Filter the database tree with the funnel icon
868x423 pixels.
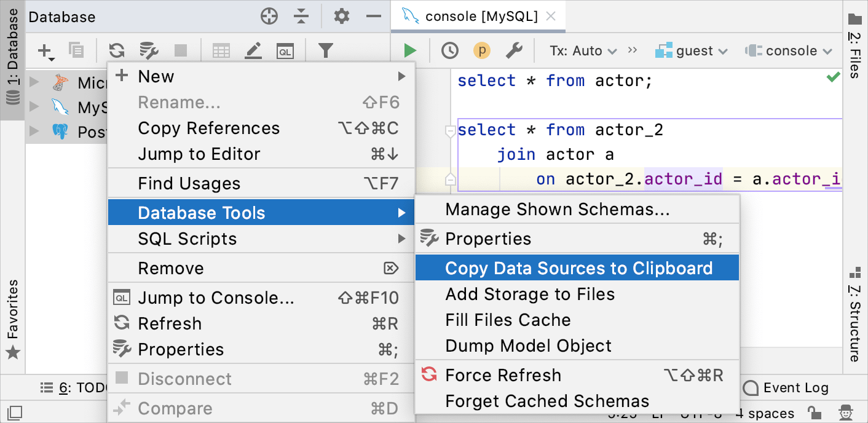click(x=326, y=50)
